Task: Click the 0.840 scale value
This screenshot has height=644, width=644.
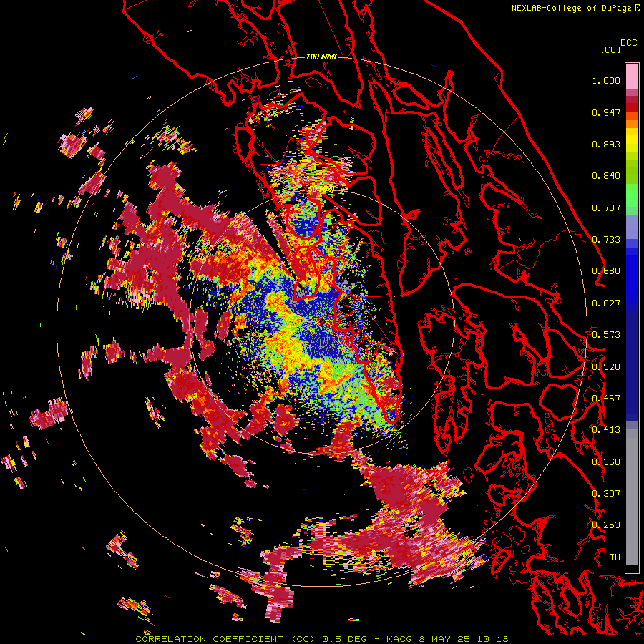Action: (x=606, y=176)
